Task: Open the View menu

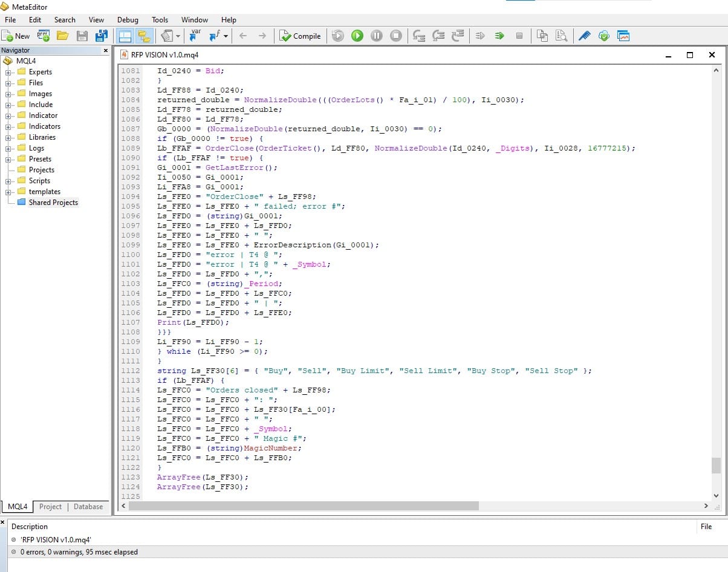Action: (x=96, y=19)
